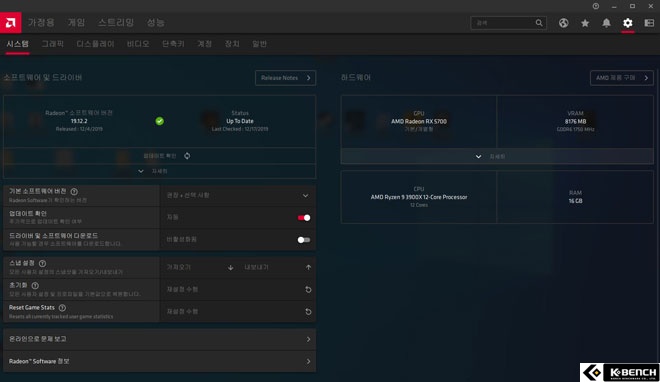Select the 장치 tab

tap(232, 44)
